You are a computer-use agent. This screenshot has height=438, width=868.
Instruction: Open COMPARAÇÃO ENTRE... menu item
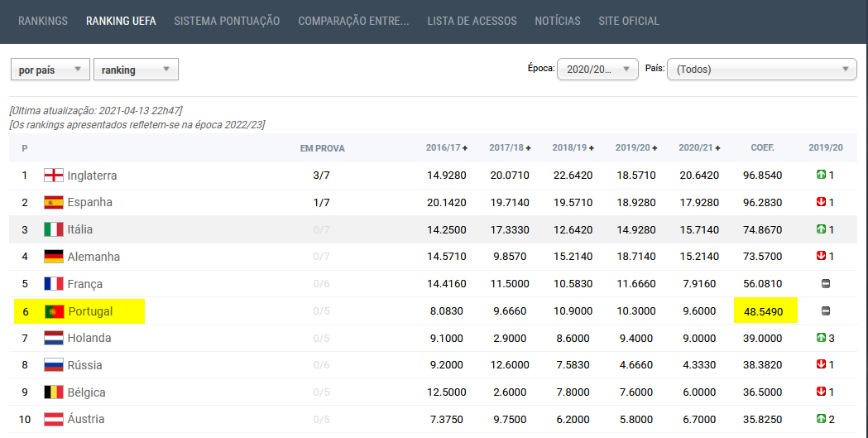[353, 21]
